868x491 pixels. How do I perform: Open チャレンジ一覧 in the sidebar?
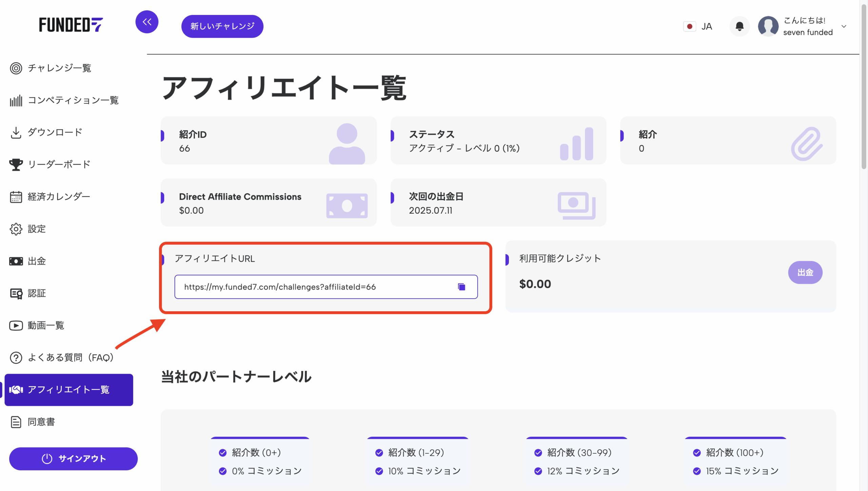coord(59,68)
